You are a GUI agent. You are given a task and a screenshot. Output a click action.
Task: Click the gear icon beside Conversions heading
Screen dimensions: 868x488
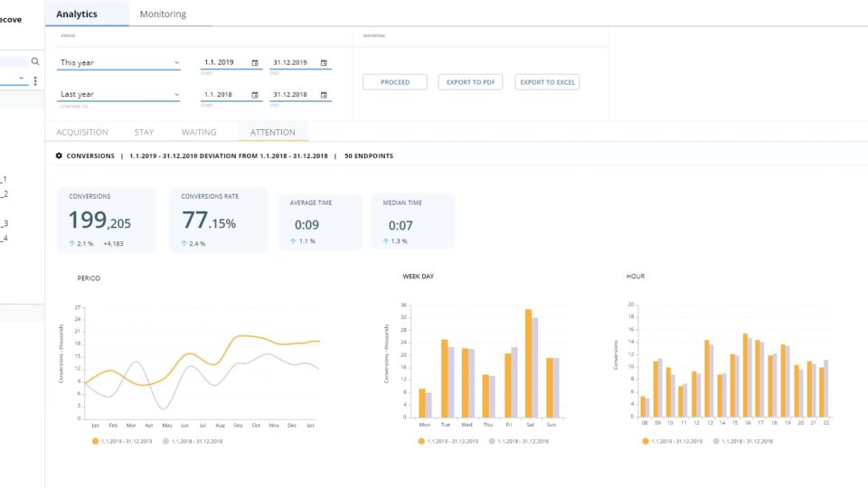pyautogui.click(x=60, y=155)
